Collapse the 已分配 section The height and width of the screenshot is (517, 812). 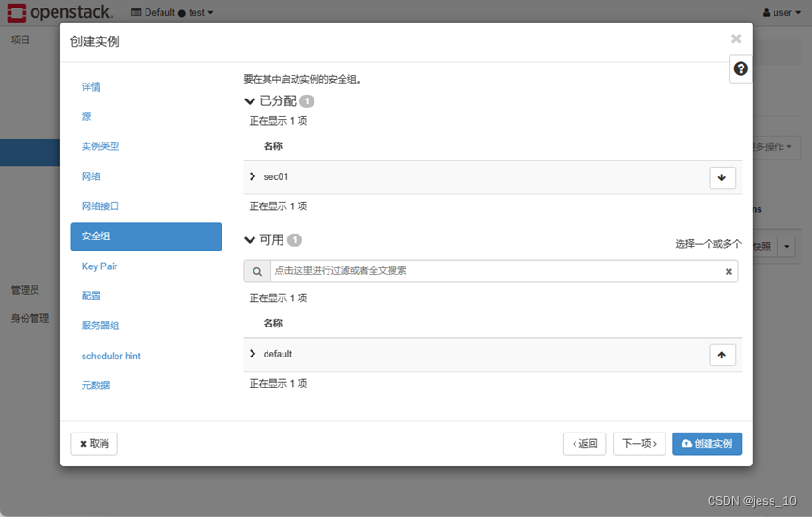(250, 101)
